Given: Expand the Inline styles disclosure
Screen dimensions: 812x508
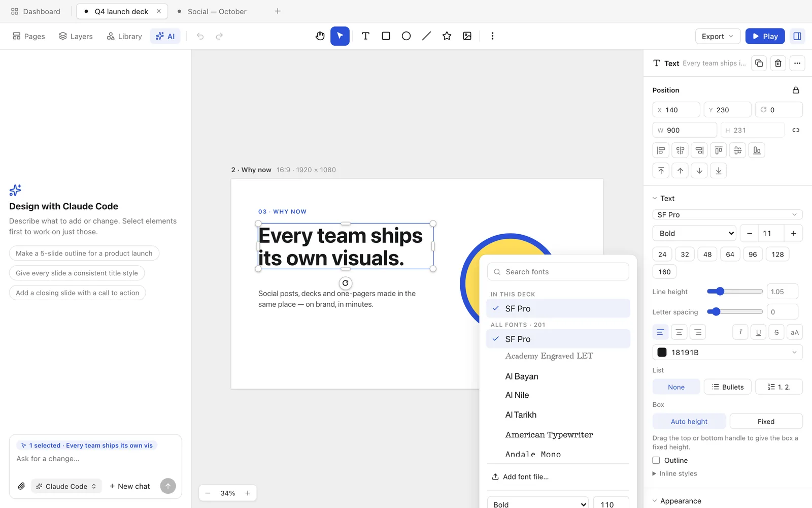Looking at the screenshot, I should tap(675, 473).
